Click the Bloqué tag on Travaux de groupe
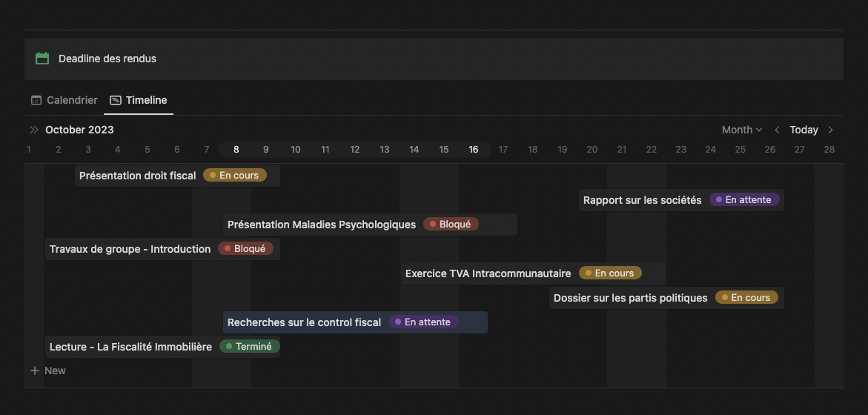The width and height of the screenshot is (868, 415). (x=245, y=249)
